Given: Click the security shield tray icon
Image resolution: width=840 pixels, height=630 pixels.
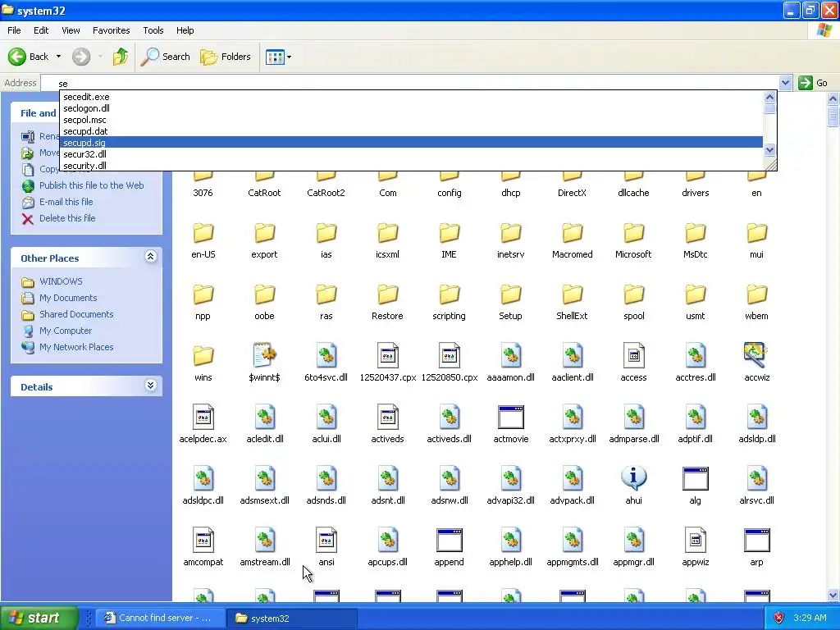Looking at the screenshot, I should (779, 618).
